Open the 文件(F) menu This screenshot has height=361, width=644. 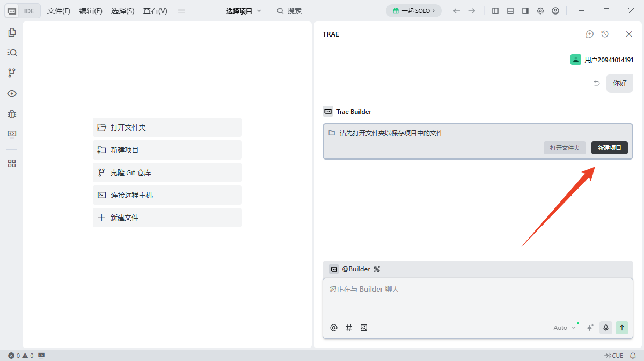tap(58, 10)
